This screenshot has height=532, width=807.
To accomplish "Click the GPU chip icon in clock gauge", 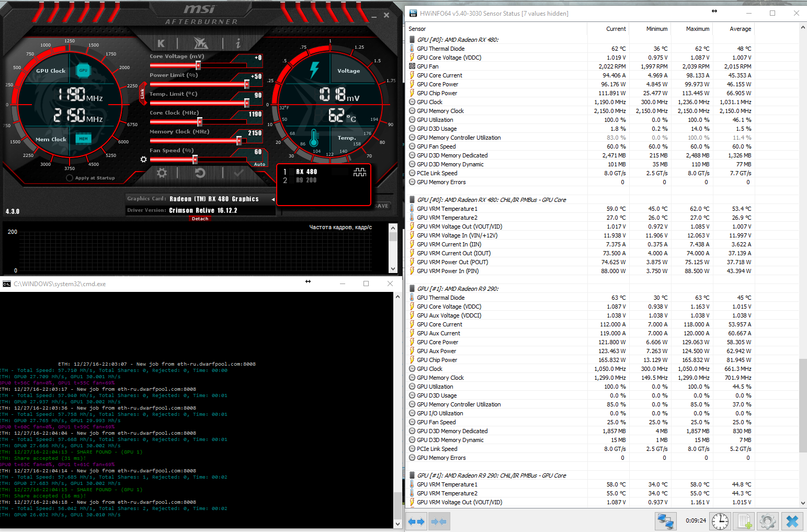I will pyautogui.click(x=83, y=70).
